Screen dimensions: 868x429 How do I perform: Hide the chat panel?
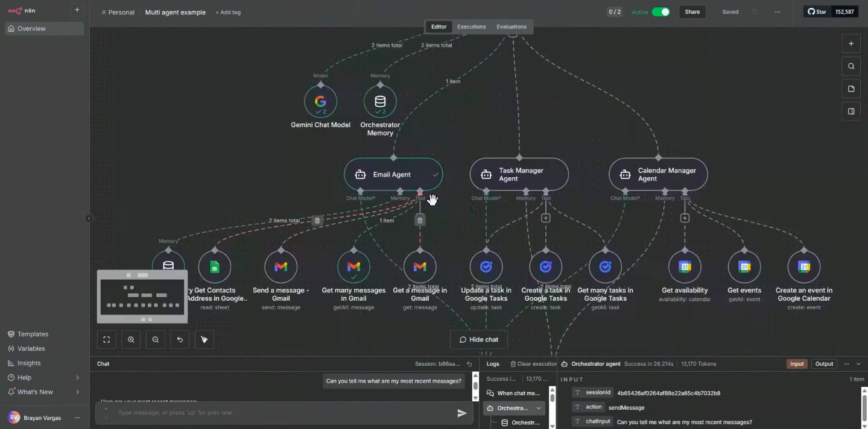point(478,339)
